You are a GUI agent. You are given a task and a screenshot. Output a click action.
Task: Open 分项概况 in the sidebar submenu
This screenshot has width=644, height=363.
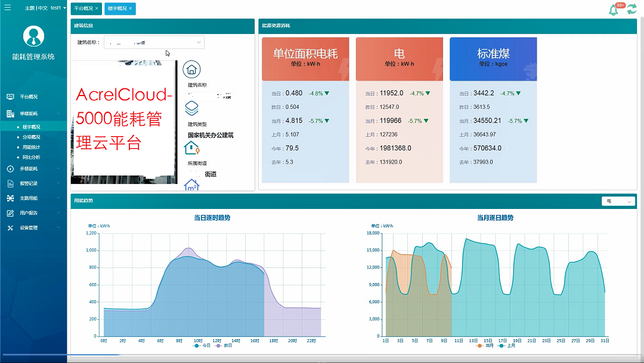pyautogui.click(x=31, y=137)
